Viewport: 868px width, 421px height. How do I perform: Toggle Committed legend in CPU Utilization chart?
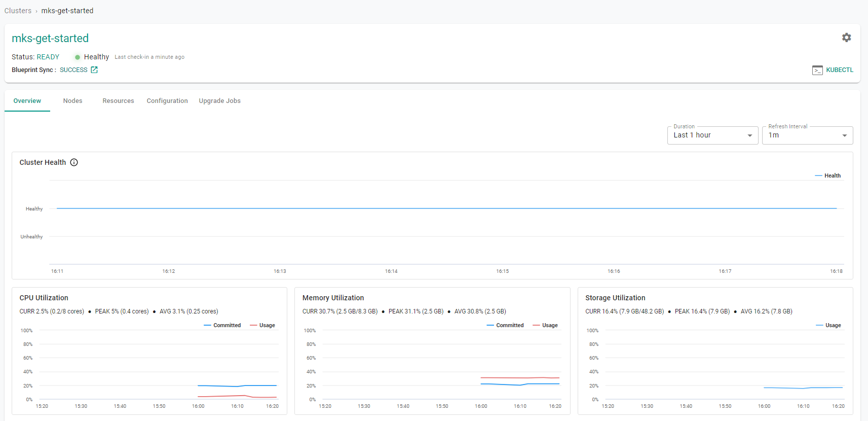(x=222, y=325)
